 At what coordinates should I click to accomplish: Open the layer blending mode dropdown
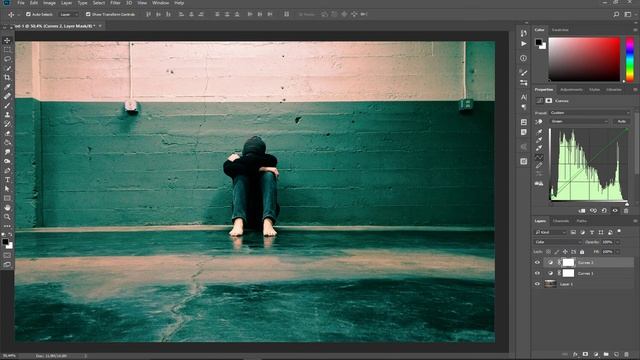pyautogui.click(x=558, y=242)
